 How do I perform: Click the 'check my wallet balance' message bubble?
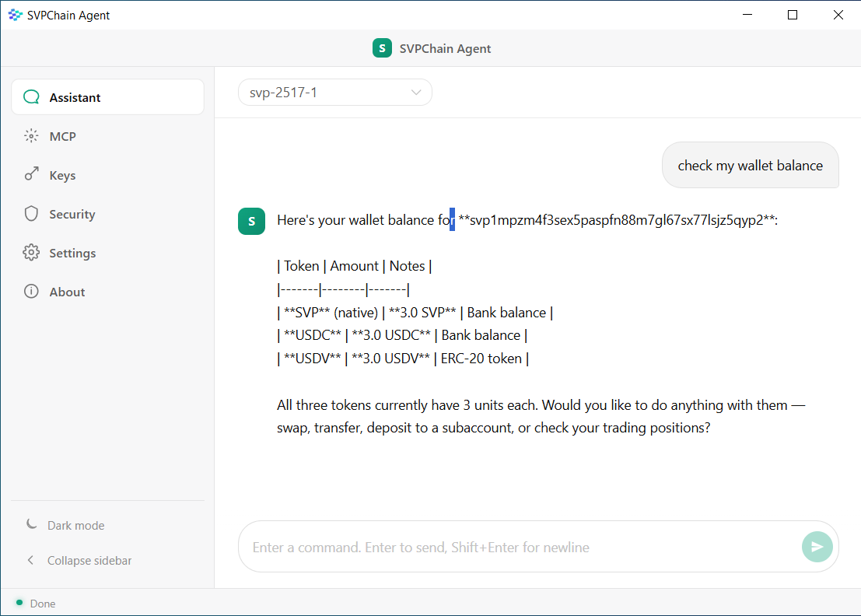tap(750, 165)
